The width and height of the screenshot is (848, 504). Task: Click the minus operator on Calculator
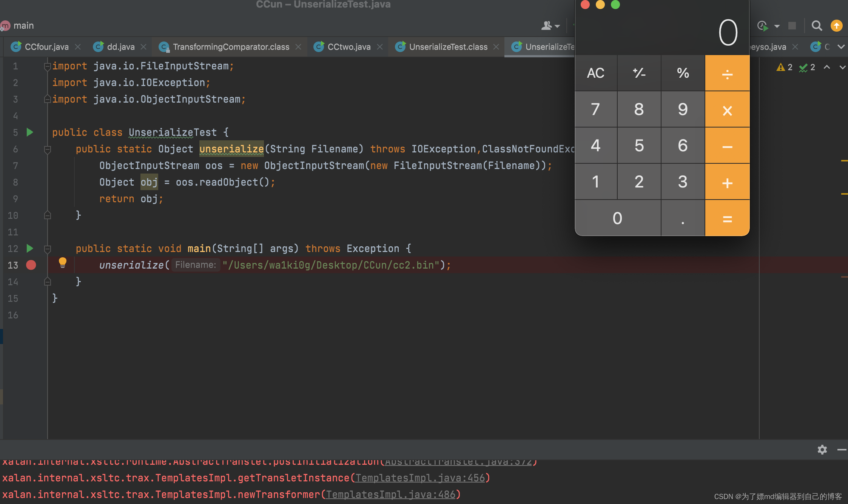(727, 146)
